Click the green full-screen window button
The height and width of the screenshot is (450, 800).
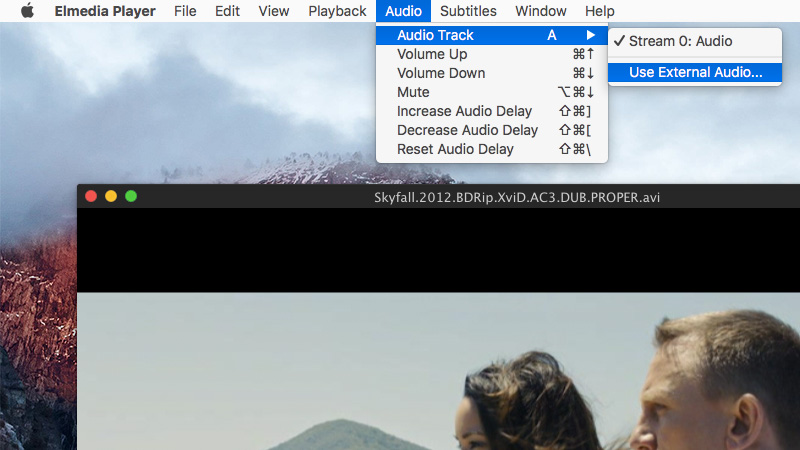(x=131, y=196)
